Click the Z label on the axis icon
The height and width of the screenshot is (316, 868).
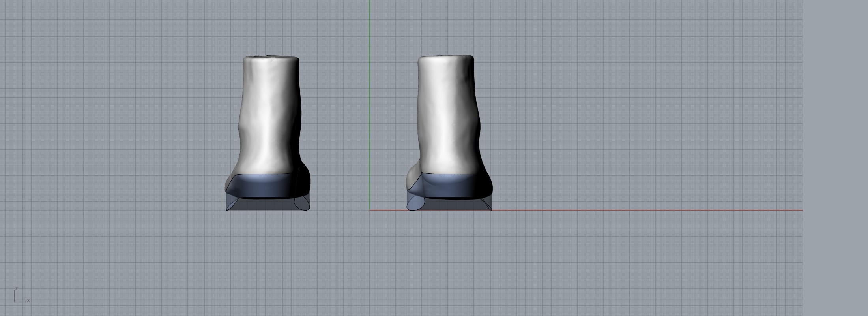17,289
